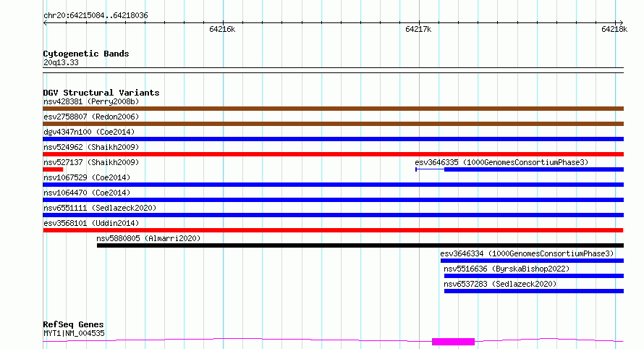Image resolution: width=644 pixels, height=349 pixels.
Task: Open the nsv524962 (Shaikh2009) label
Action: [91, 147]
